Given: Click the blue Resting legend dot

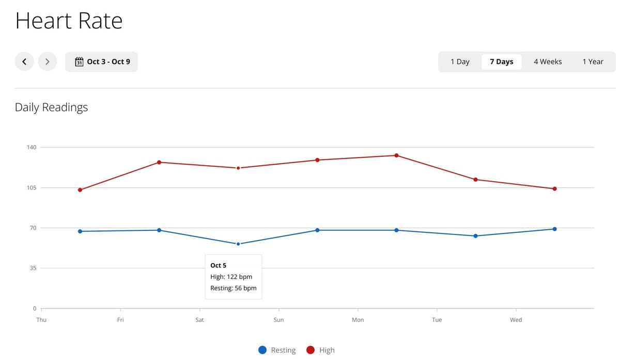Looking at the screenshot, I should [262, 350].
